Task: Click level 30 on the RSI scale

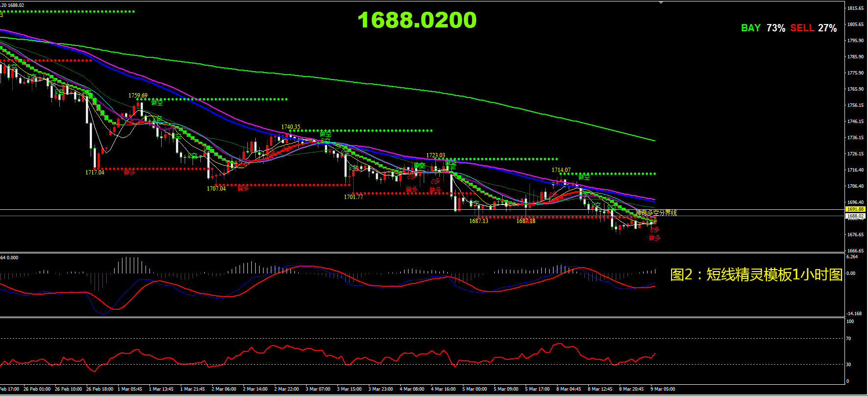Action: coord(849,365)
